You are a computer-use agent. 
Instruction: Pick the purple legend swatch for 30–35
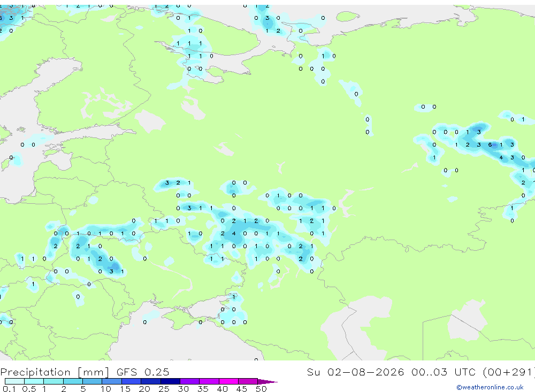pos(189,381)
